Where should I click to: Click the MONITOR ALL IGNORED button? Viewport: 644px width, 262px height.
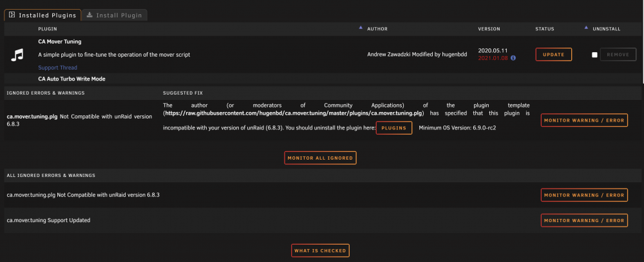[x=320, y=158]
